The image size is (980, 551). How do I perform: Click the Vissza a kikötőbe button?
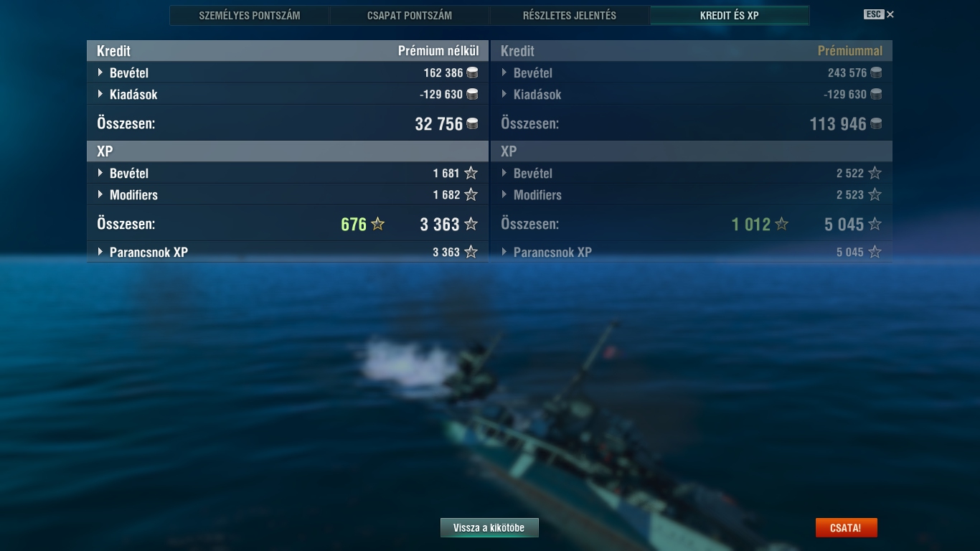click(489, 528)
